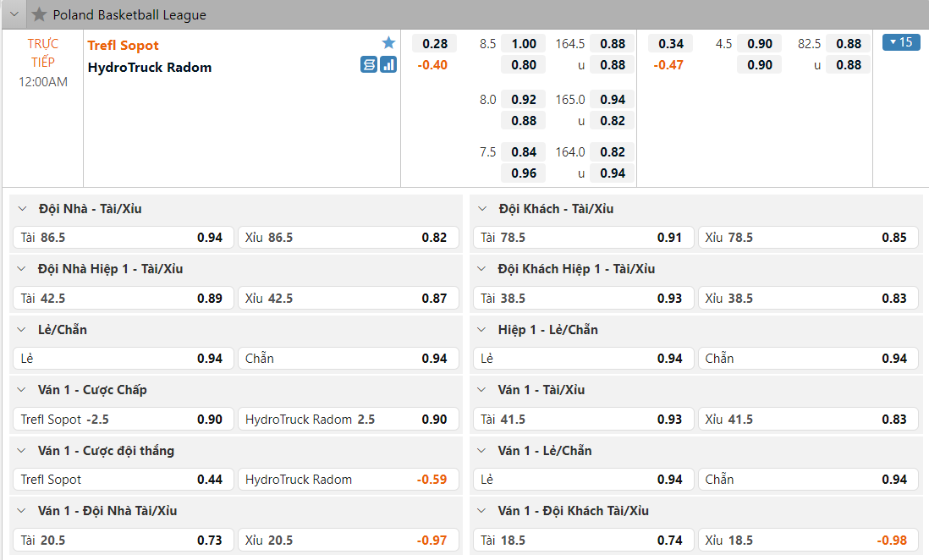Image resolution: width=929 pixels, height=560 pixels.
Task: Bet on HydroTruck Radom to win Ván 1
Action: (347, 480)
